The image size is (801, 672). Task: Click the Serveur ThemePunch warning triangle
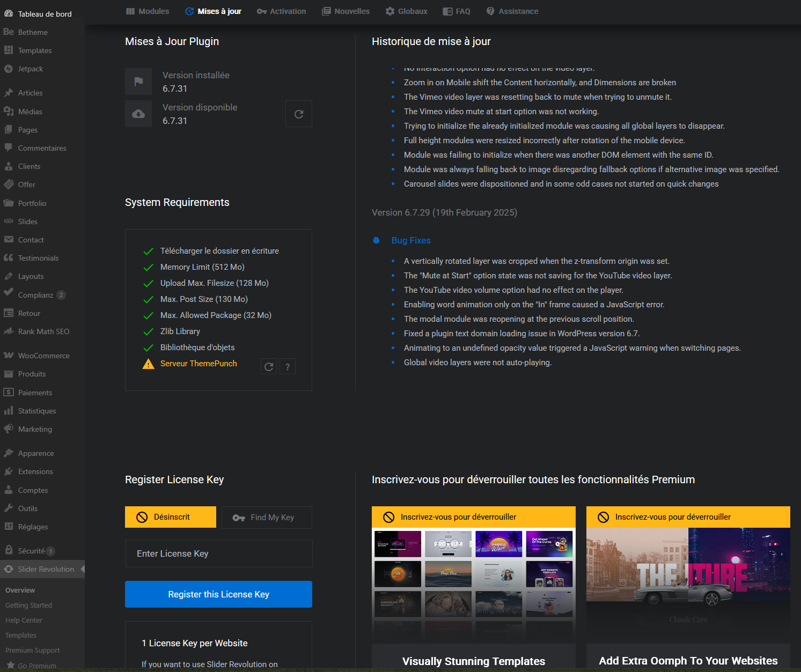tap(148, 364)
